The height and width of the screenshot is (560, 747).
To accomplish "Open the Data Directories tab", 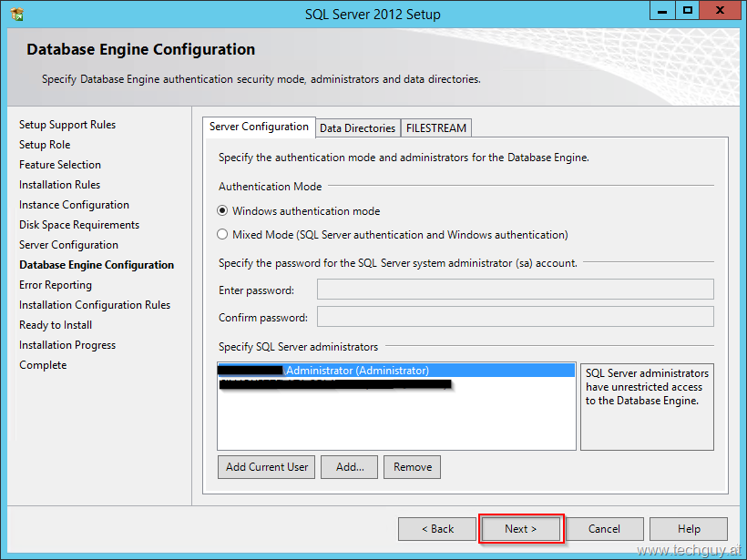I will [x=357, y=128].
